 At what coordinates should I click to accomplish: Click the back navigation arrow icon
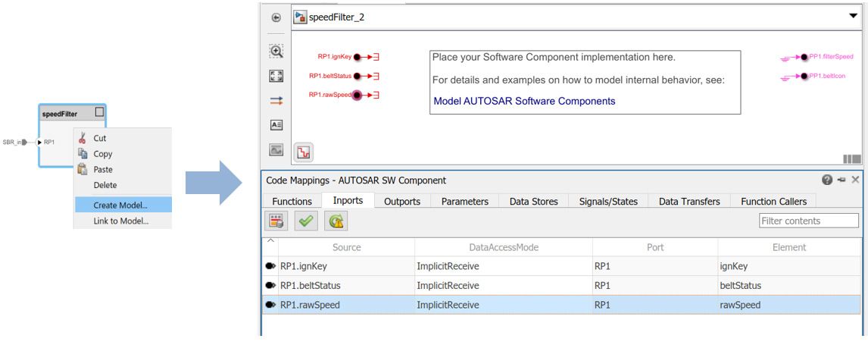[276, 17]
